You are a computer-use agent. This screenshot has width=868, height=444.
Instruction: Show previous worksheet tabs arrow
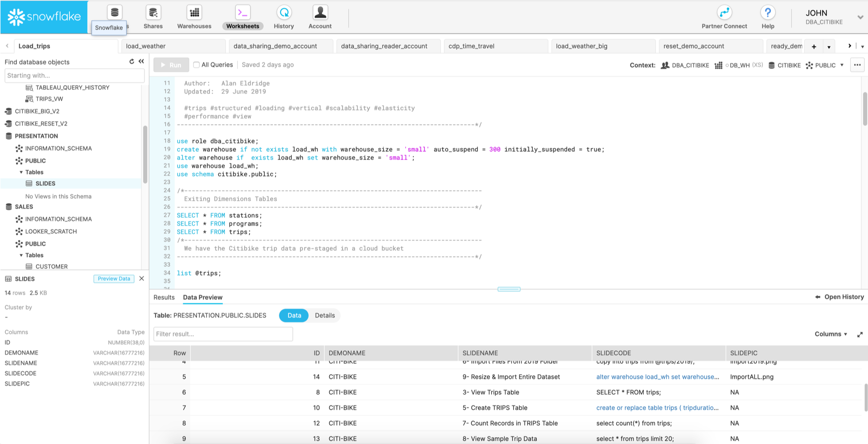(7, 46)
